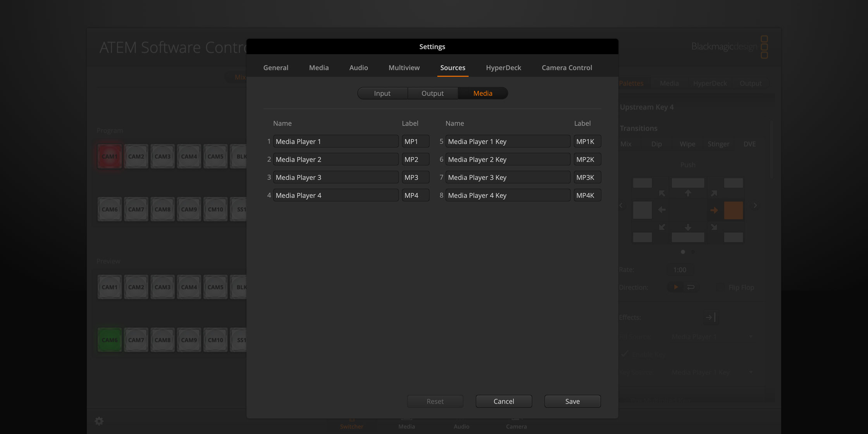Toggle the reverse direction button

click(691, 287)
